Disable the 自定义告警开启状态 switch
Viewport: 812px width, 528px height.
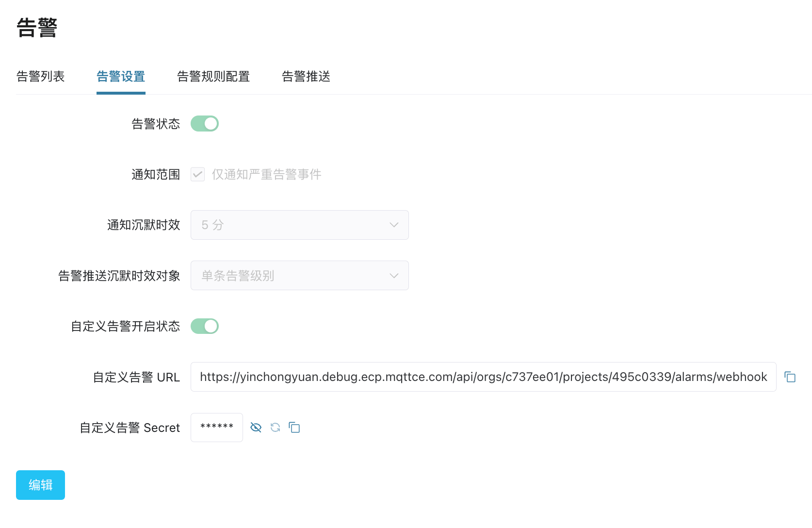click(x=205, y=326)
